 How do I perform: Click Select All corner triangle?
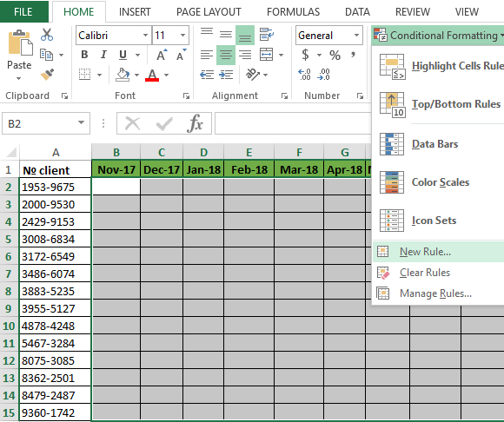tap(11, 152)
